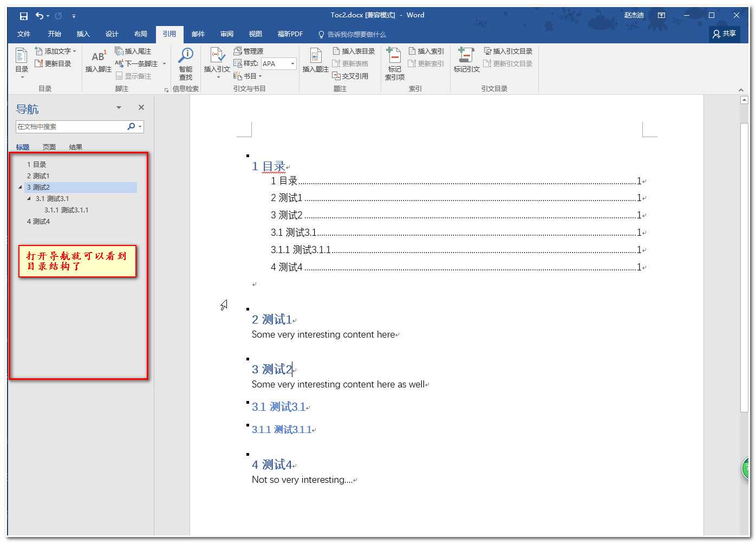Switch to the 邮件 Mailings tab
Image resolution: width=756 pixels, height=543 pixels.
pyautogui.click(x=198, y=34)
